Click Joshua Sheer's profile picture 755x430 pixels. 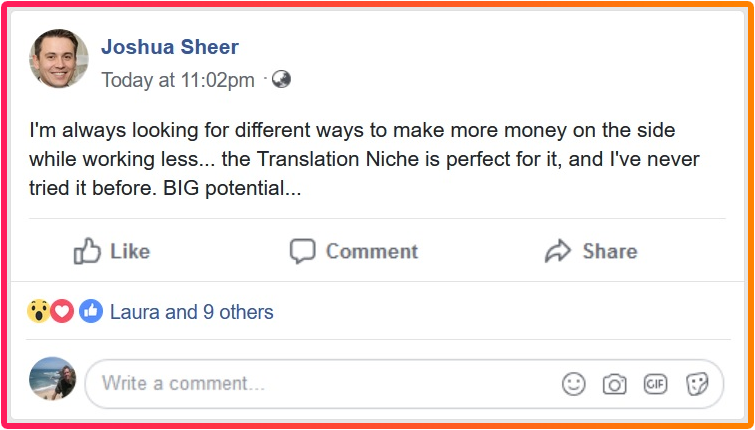point(59,59)
